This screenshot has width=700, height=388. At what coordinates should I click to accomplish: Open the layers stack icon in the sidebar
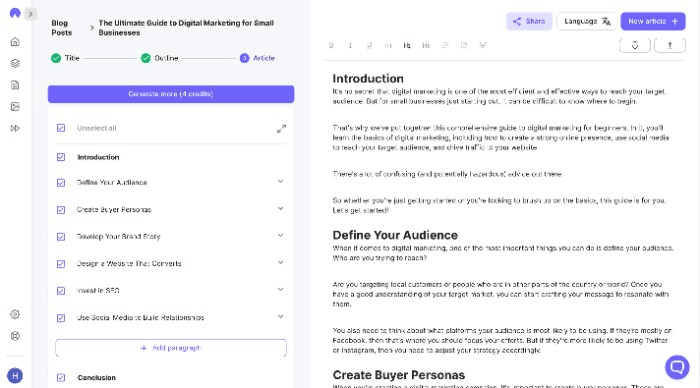(15, 63)
